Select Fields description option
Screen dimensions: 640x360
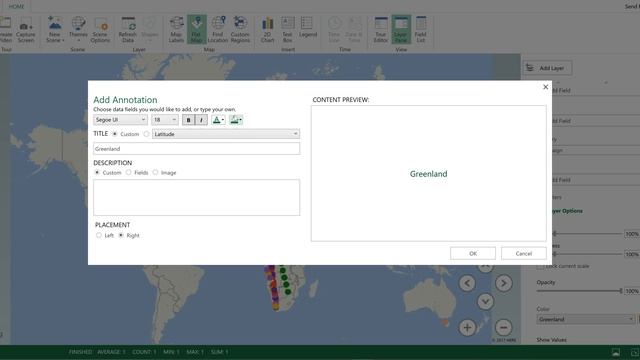pos(129,172)
